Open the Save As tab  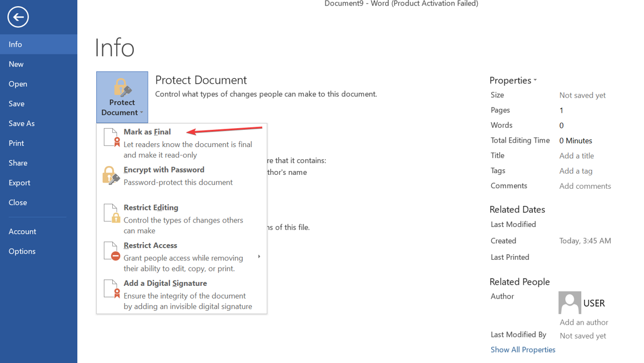pyautogui.click(x=22, y=123)
